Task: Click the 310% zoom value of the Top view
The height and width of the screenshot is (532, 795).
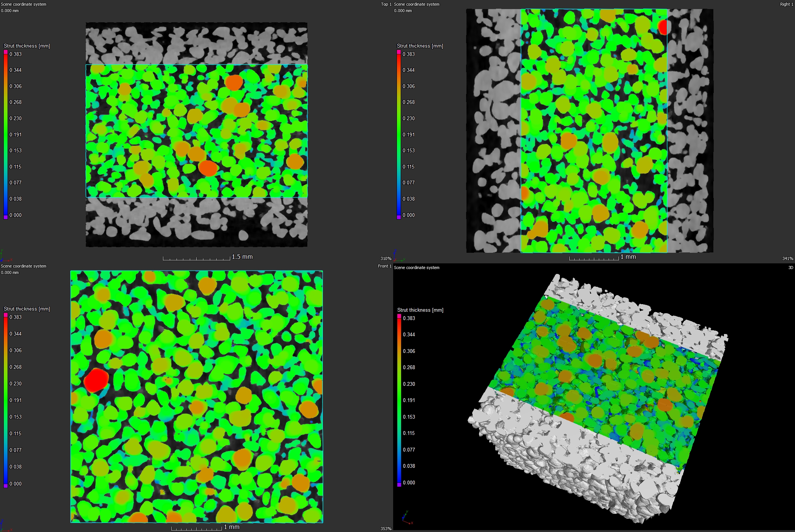Action: [x=386, y=258]
